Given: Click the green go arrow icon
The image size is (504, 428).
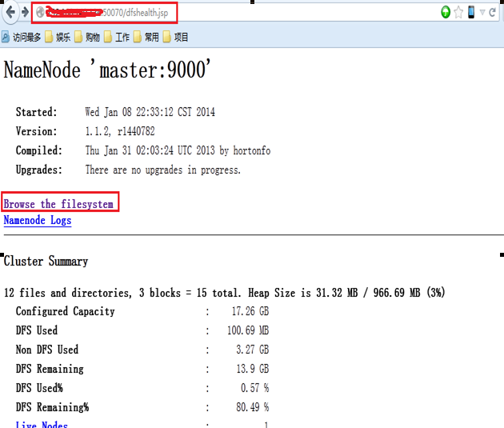Looking at the screenshot, I should (446, 12).
